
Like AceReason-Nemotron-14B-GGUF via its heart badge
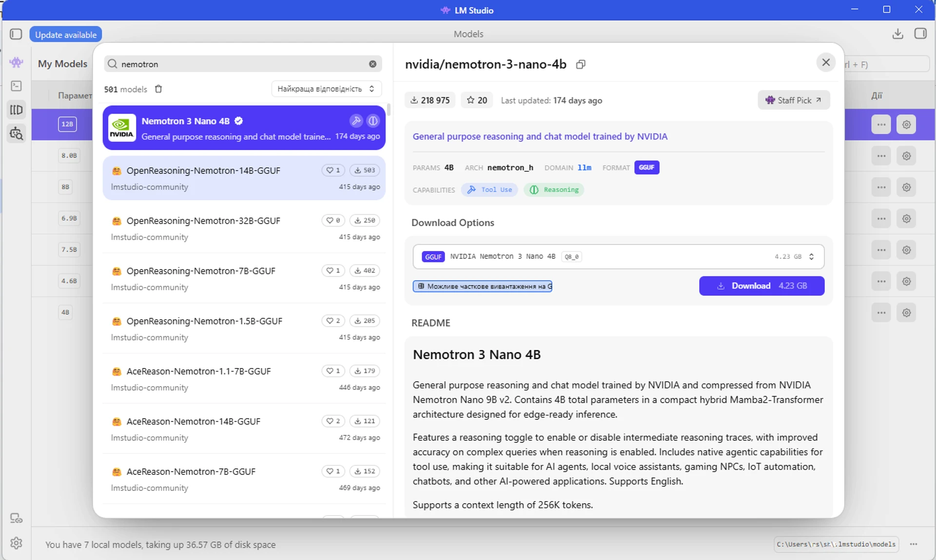pos(333,421)
